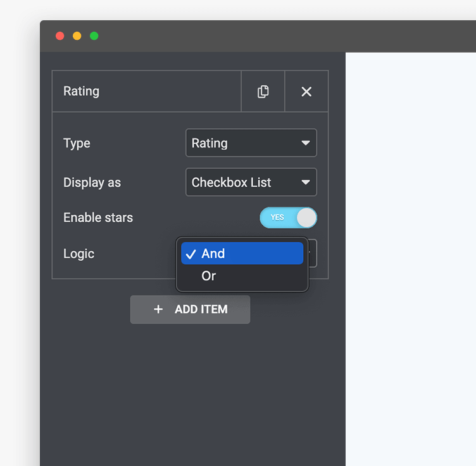The width and height of the screenshot is (476, 466).
Task: Open the Type dropdown showing Rating
Action: [x=251, y=143]
